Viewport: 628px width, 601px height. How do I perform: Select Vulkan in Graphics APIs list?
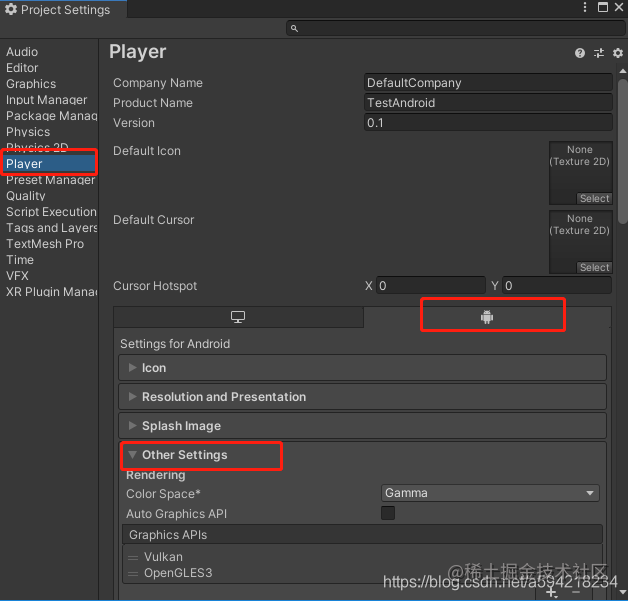362,557
